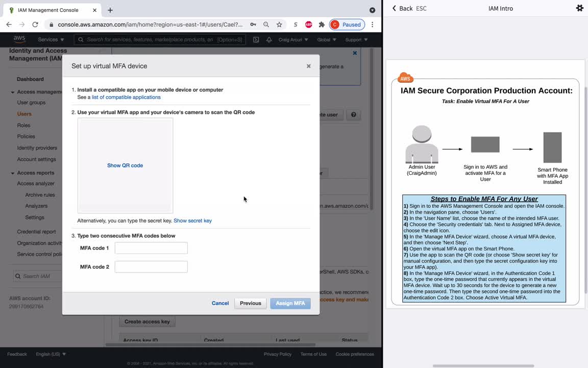Click the Search IAM box
This screenshot has width=588, height=368.
click(x=37, y=276)
